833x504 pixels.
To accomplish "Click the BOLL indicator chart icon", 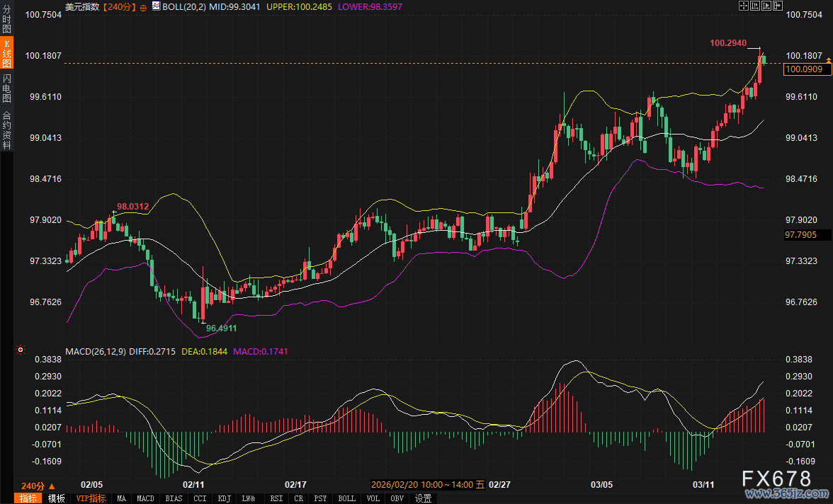I will [x=156, y=6].
